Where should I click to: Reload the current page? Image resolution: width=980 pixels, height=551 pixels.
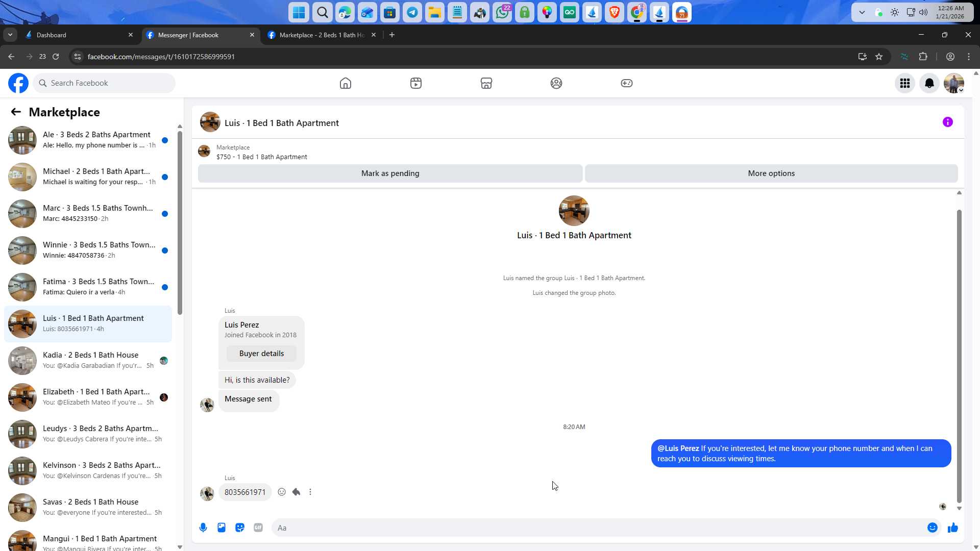coord(56,57)
